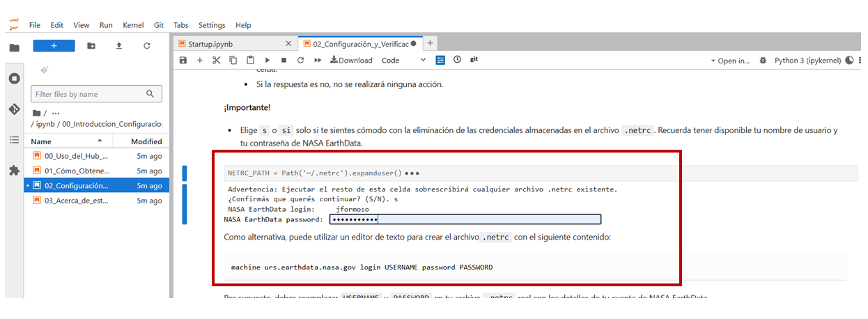This screenshot has height=319, width=868.
Task: Open the Git sidebar panel
Action: [14, 109]
